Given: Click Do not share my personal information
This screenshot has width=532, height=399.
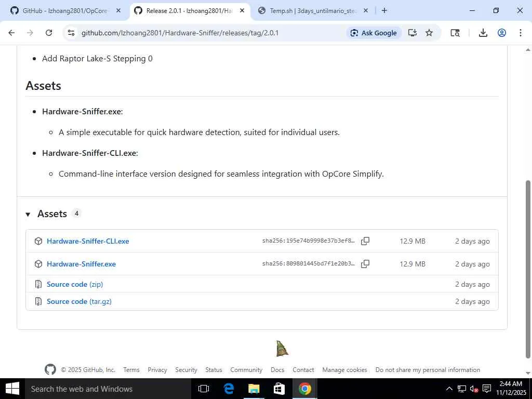Looking at the screenshot, I should pyautogui.click(x=428, y=370).
